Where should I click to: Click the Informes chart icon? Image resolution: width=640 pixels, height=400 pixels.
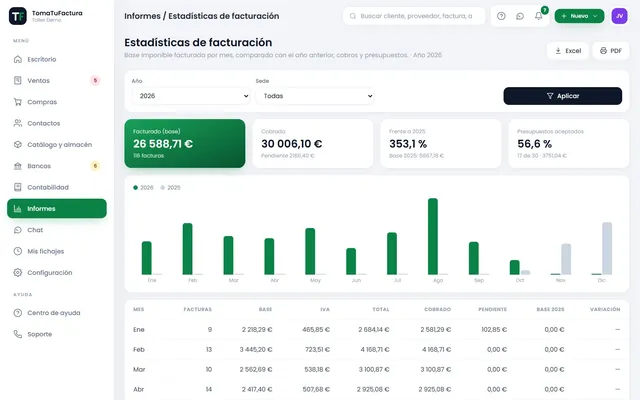(18, 209)
